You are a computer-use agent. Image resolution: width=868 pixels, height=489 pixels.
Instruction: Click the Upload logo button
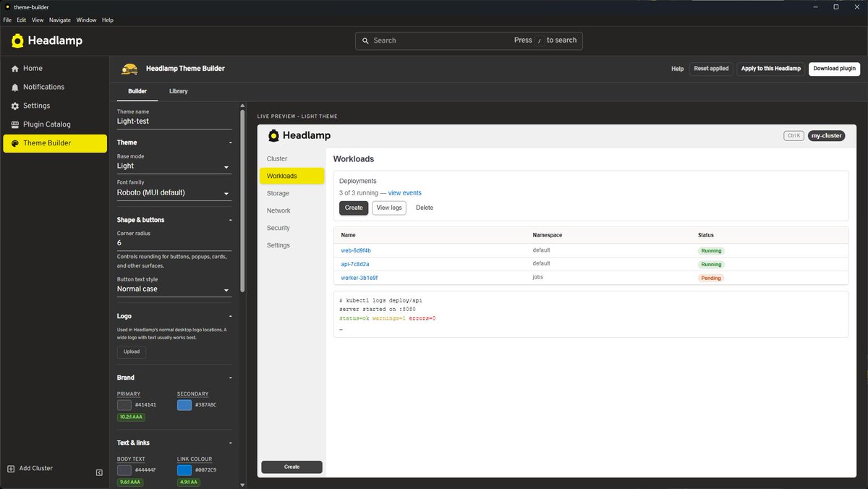pyautogui.click(x=132, y=352)
